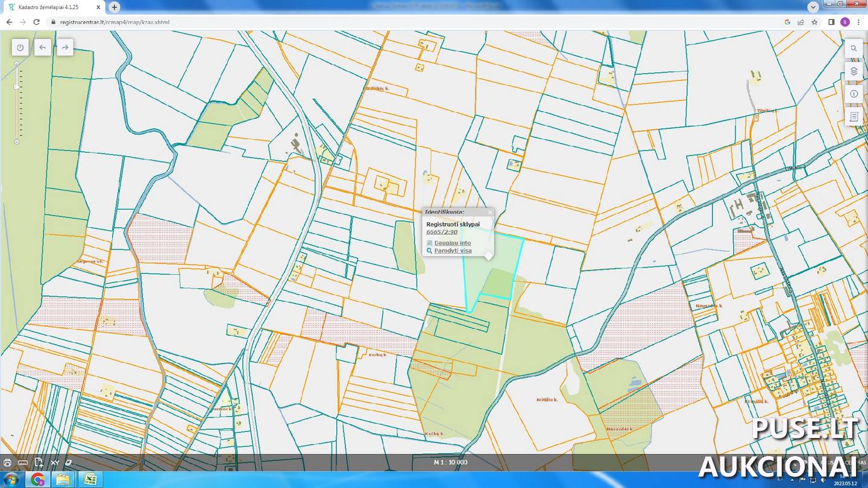Click the share page icon
The height and width of the screenshot is (488, 868).
coord(800,22)
